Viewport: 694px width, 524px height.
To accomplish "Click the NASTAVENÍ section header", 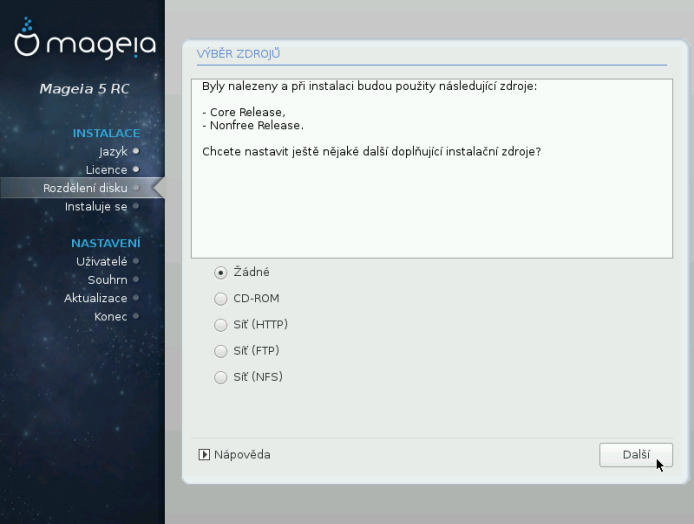I will [106, 243].
